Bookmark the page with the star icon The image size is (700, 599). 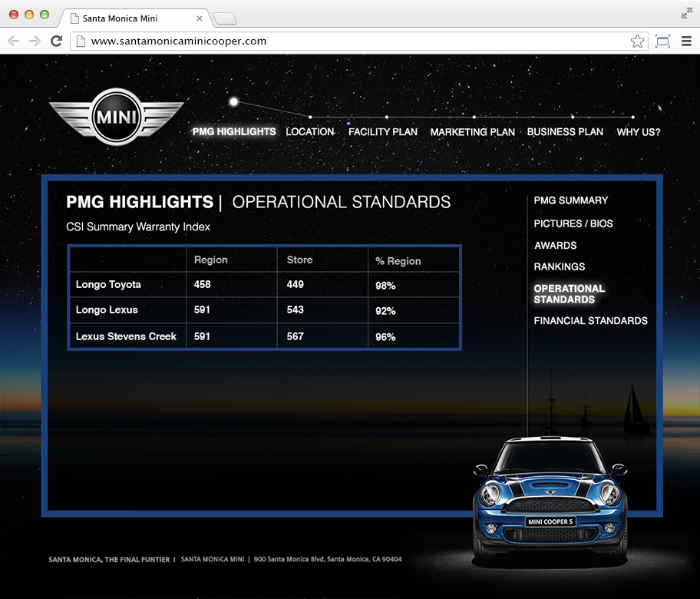637,41
